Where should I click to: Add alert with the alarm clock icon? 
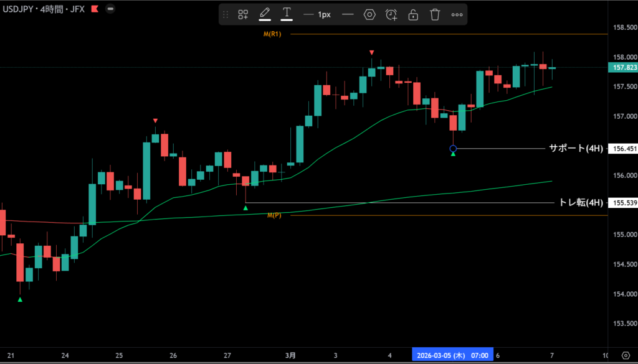tap(391, 14)
